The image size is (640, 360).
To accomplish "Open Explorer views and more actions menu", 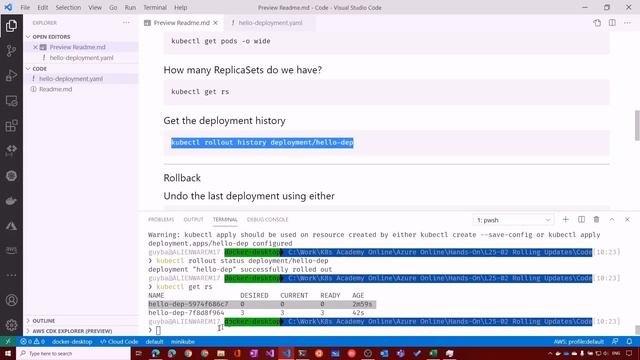I will pyautogui.click(x=126, y=23).
